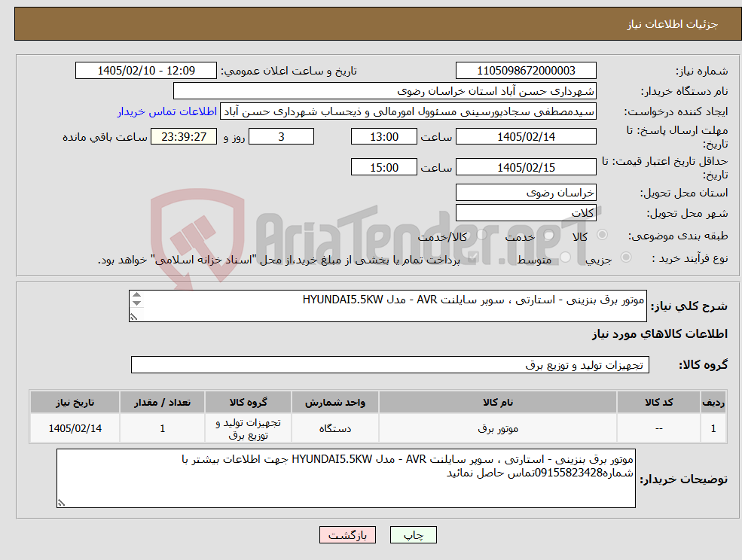Click the remaining days field showing 3

pos(281,137)
